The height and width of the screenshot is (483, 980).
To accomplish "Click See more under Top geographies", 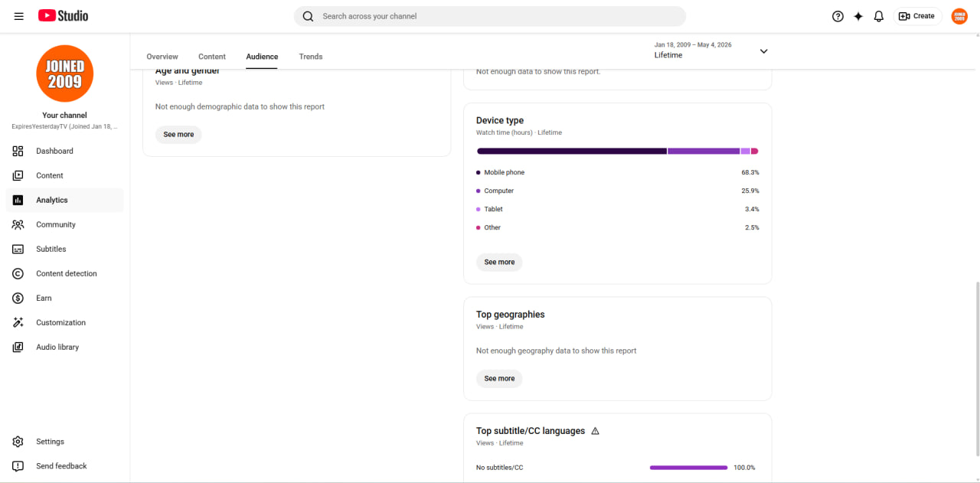I will [x=499, y=378].
